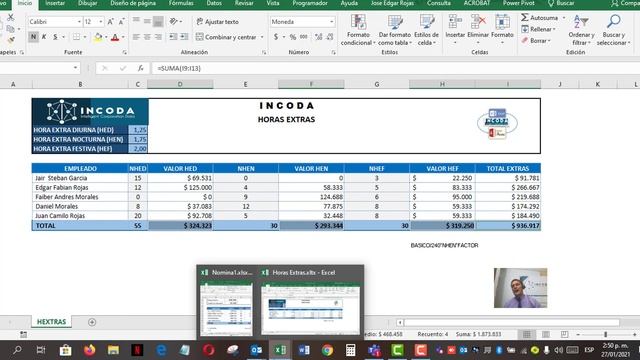Select cell with Edgar Fabian Rojas
Viewport: 640px width, 360px height.
tap(80, 187)
